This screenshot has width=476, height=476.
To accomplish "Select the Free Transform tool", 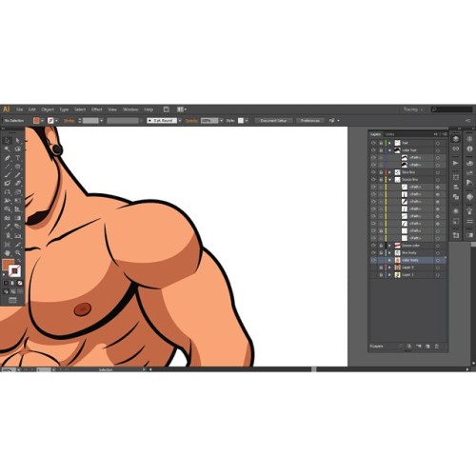I will 18,201.
